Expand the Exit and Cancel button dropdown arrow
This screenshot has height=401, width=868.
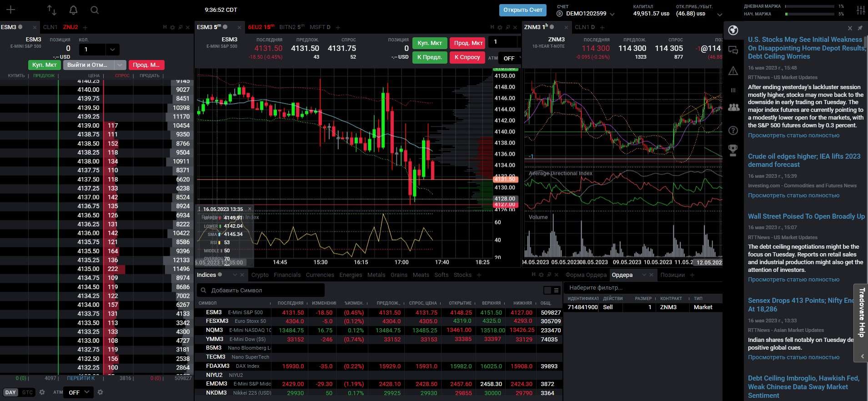pos(120,65)
